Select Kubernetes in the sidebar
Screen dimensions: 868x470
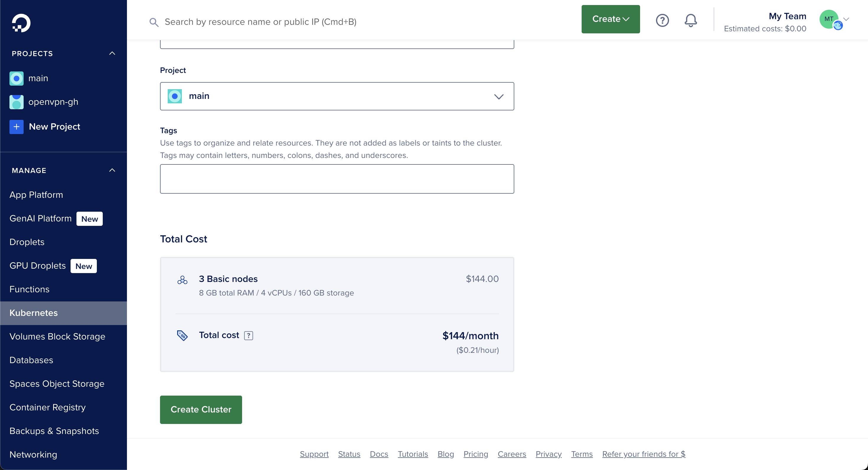pos(33,313)
